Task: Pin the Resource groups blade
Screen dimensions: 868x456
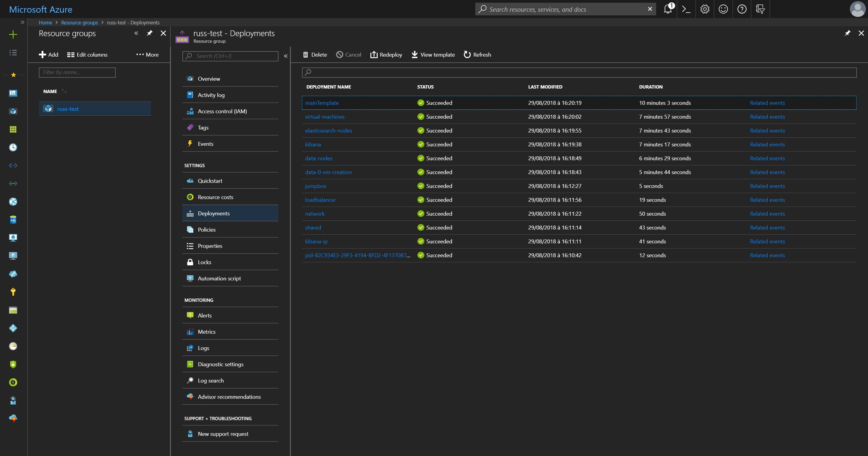Action: (149, 33)
